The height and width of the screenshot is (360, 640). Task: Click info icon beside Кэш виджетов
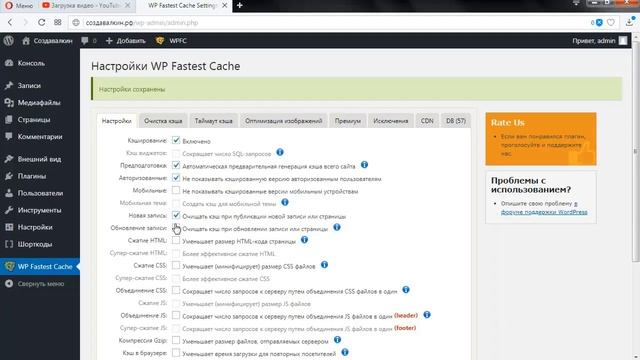coord(280,152)
